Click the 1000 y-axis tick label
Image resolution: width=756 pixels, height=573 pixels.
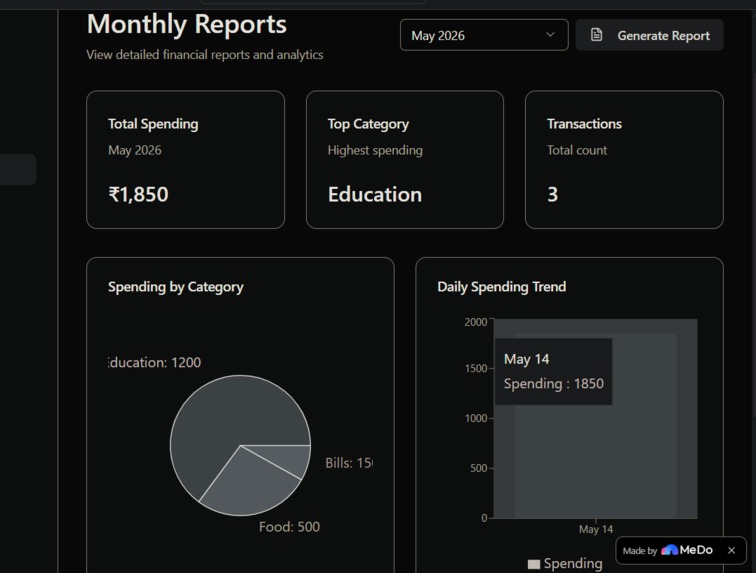(x=476, y=418)
